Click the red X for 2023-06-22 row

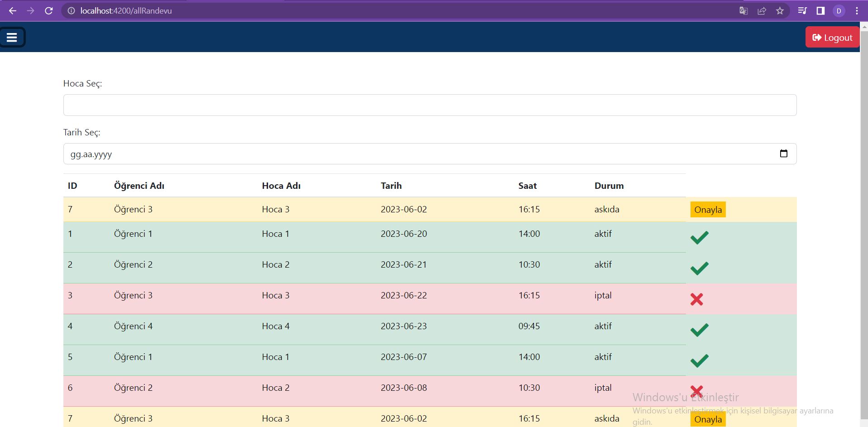click(696, 299)
